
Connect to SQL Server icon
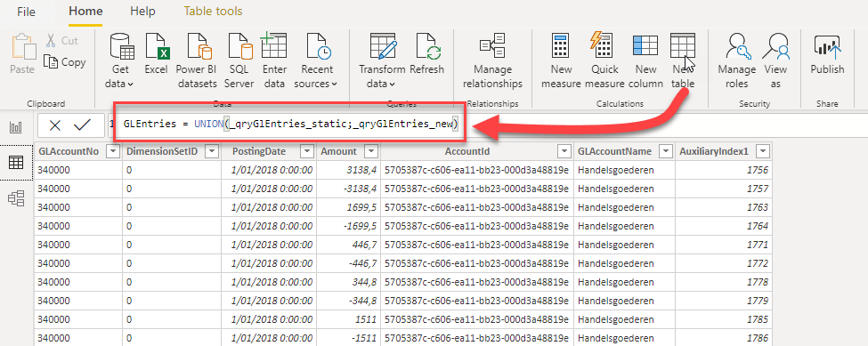tap(240, 46)
